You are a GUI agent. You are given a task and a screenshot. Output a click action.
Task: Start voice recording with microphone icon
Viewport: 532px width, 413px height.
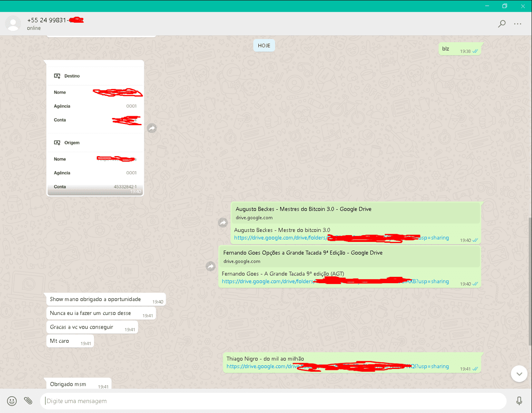[x=519, y=401]
